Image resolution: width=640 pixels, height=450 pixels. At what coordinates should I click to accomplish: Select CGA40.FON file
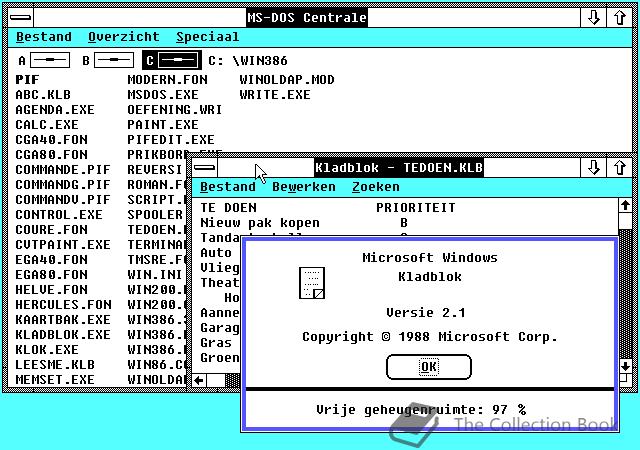tap(51, 140)
